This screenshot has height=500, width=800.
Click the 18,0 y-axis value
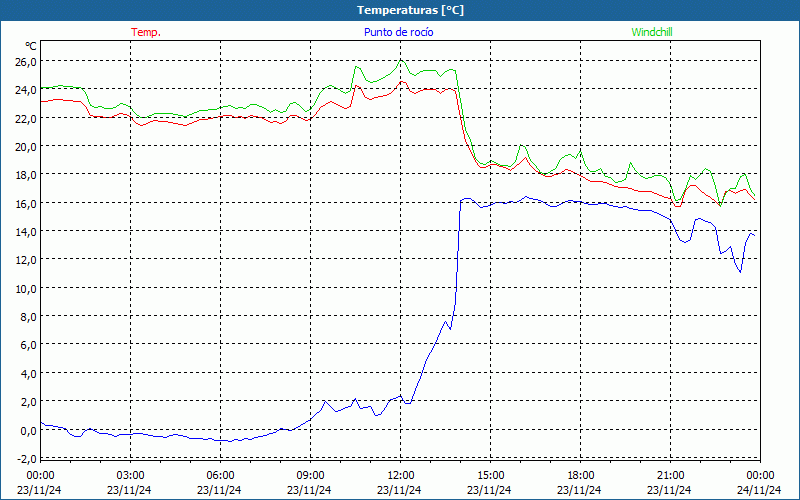tap(27, 175)
